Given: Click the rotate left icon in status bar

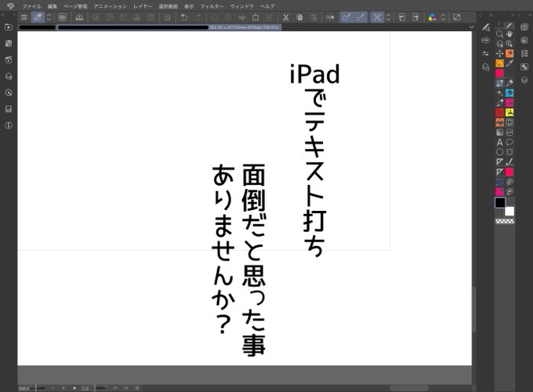Looking at the screenshot, I should [115, 388].
